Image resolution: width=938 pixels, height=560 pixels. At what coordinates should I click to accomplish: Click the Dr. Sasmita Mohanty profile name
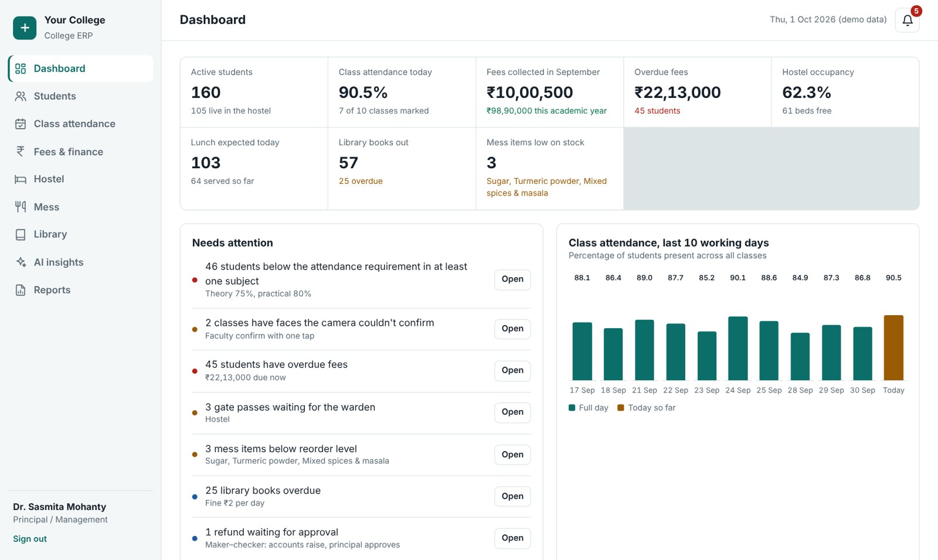[60, 507]
